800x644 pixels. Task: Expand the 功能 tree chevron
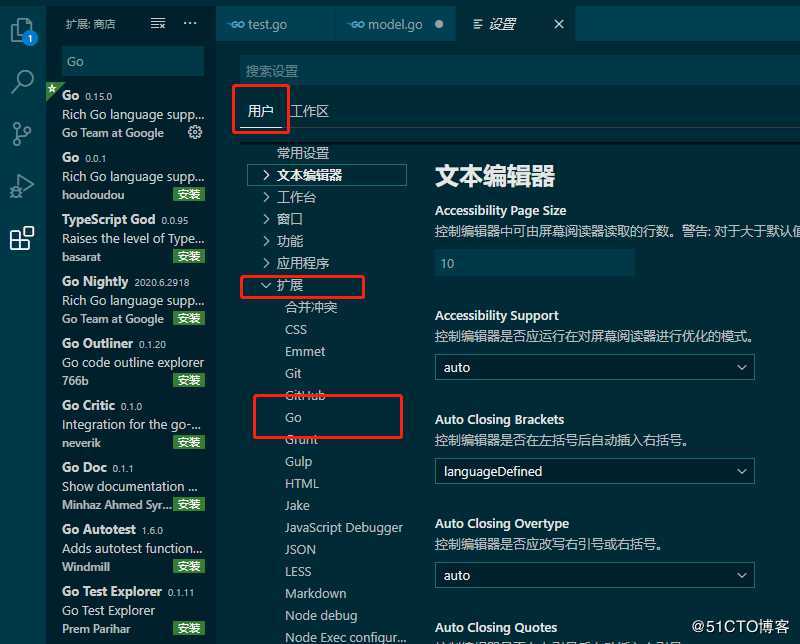pos(266,241)
